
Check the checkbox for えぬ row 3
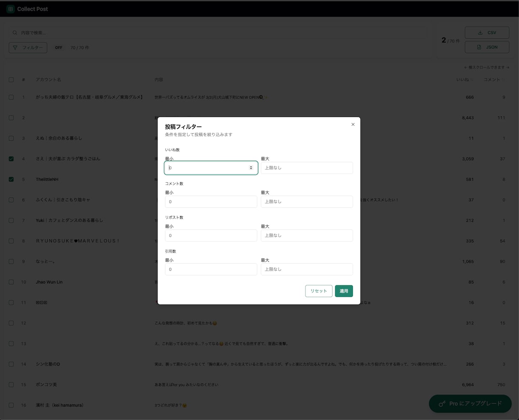pos(11,138)
